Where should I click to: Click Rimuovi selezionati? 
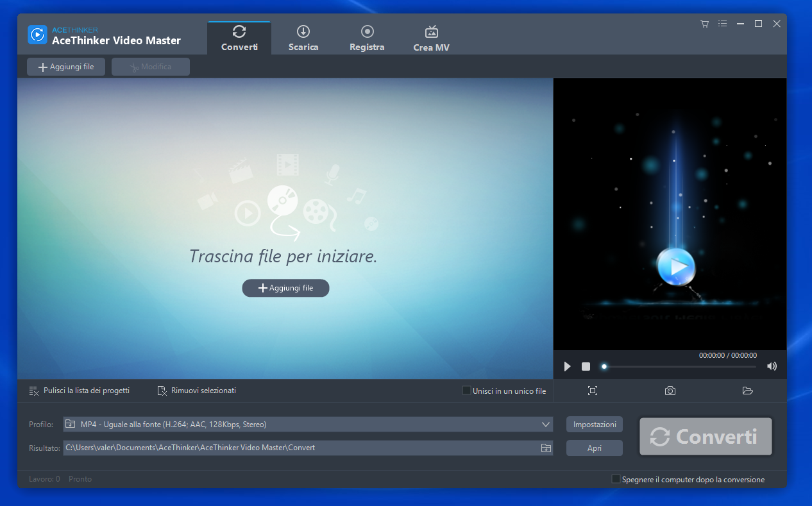pos(197,391)
